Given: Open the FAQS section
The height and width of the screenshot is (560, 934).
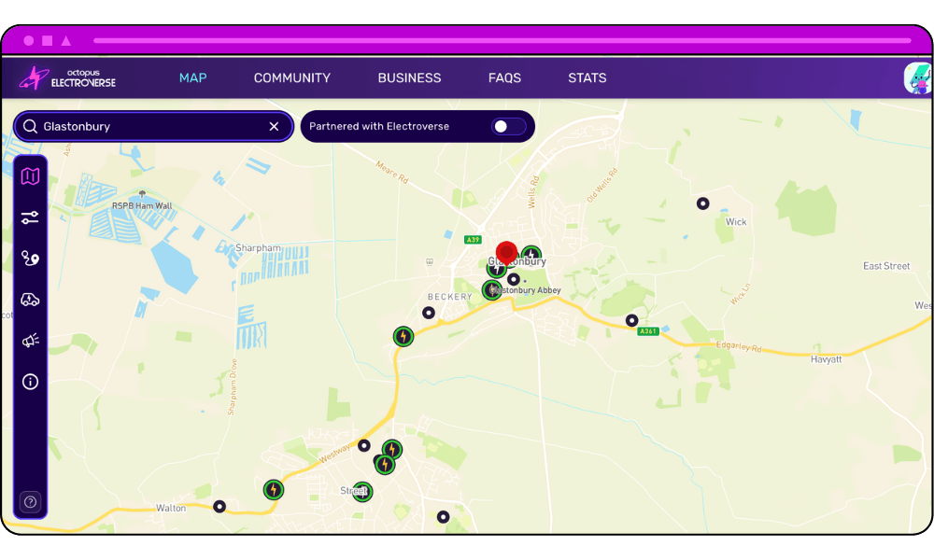Looking at the screenshot, I should 504,78.
